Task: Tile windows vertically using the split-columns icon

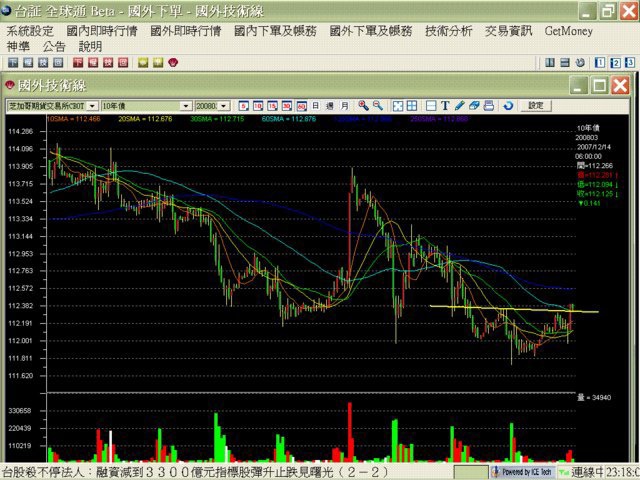Action: point(550,62)
